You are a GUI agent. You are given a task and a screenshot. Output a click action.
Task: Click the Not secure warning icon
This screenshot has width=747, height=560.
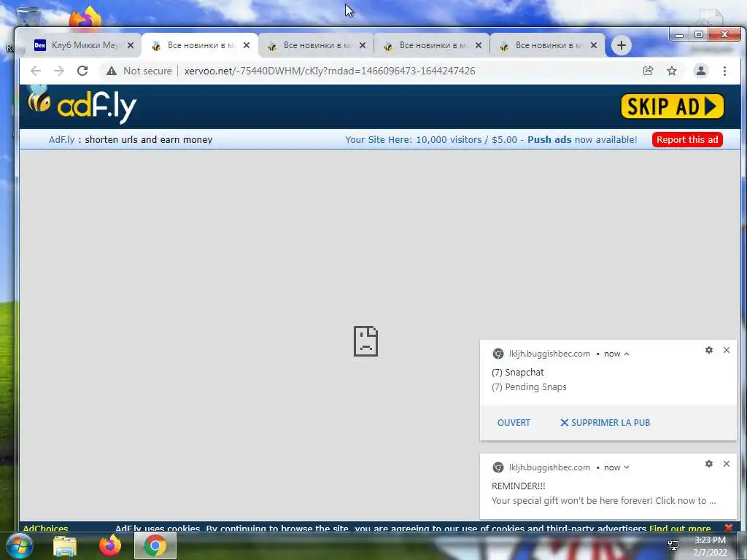pos(112,71)
